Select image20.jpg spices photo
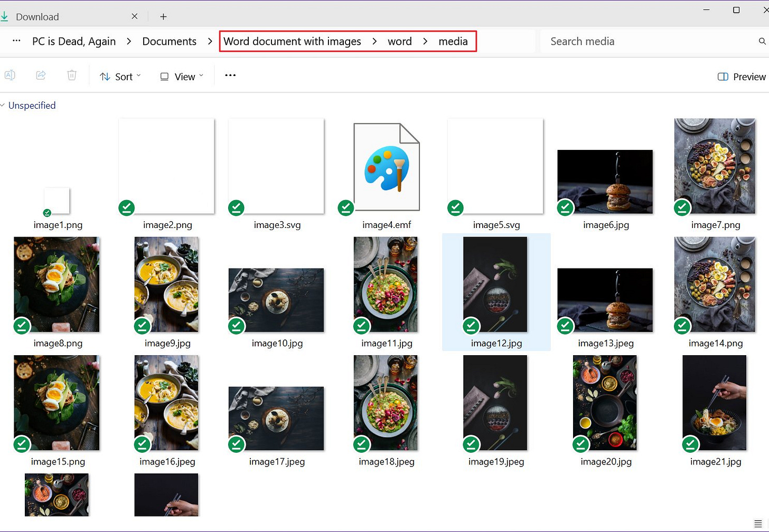This screenshot has width=769, height=532. pos(605,403)
